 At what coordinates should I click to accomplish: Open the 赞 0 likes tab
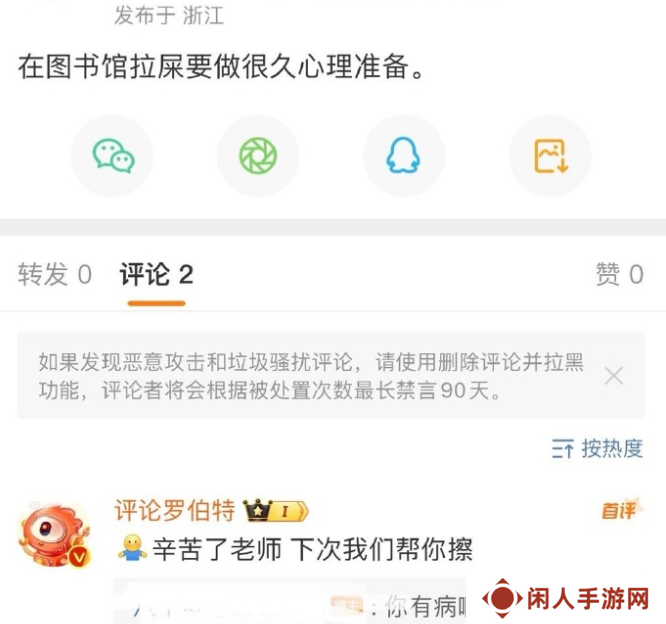[620, 274]
